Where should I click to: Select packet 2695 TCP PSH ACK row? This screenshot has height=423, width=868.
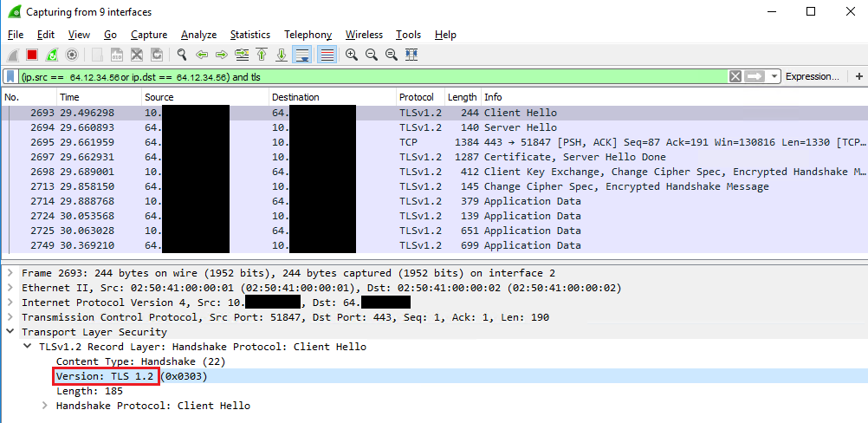click(x=434, y=142)
